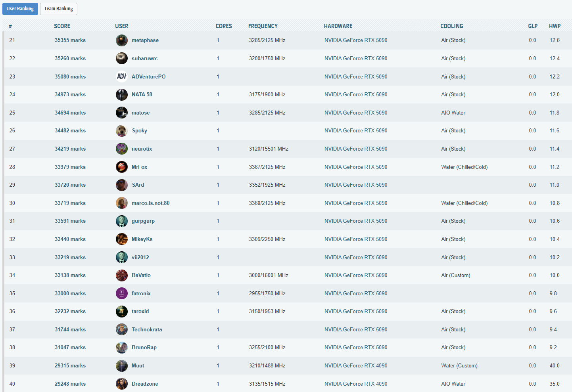Viewport: 572px width, 392px height.
Task: Click Dreadzone's avatar picture
Action: [121, 384]
